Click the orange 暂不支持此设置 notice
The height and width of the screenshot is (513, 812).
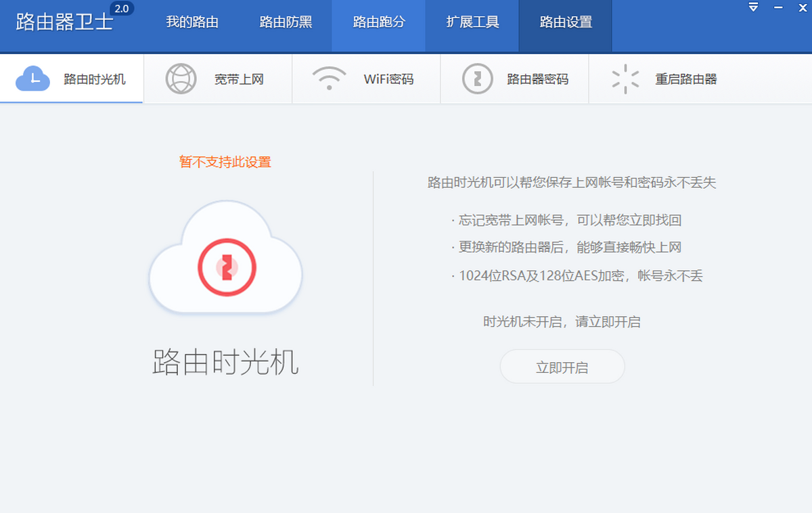pyautogui.click(x=225, y=162)
